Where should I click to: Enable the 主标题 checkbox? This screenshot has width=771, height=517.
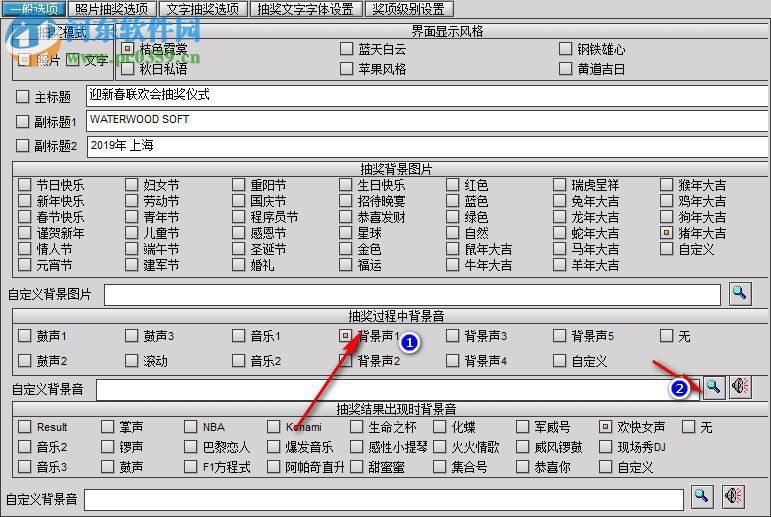23,96
